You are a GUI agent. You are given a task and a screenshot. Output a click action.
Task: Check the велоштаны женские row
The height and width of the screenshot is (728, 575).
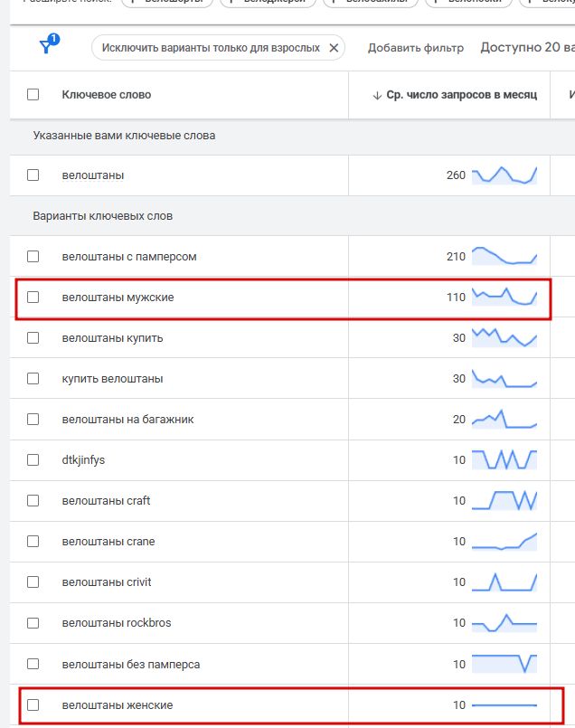[33, 704]
